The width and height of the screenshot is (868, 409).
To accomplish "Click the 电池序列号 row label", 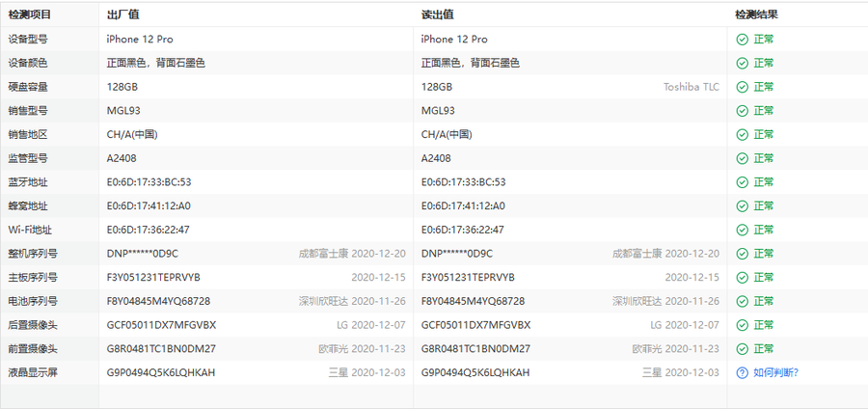I will pos(33,301).
